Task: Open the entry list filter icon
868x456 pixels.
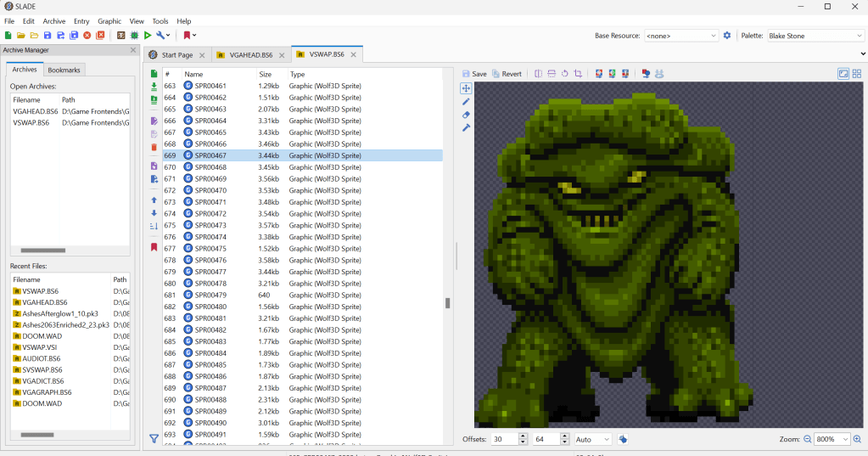Action: pyautogui.click(x=154, y=439)
